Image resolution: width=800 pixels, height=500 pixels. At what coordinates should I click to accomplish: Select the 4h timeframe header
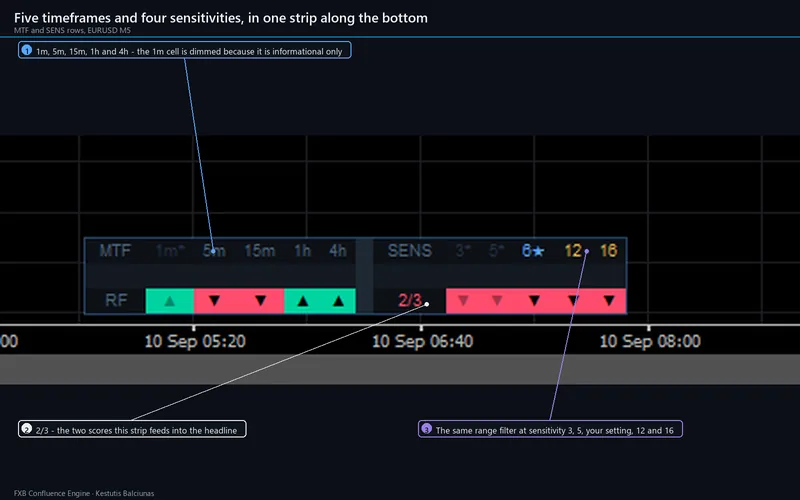click(x=338, y=251)
